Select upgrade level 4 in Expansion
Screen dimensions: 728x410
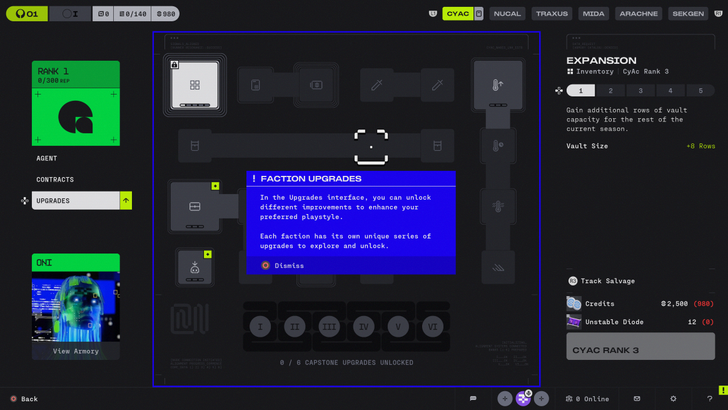point(670,90)
